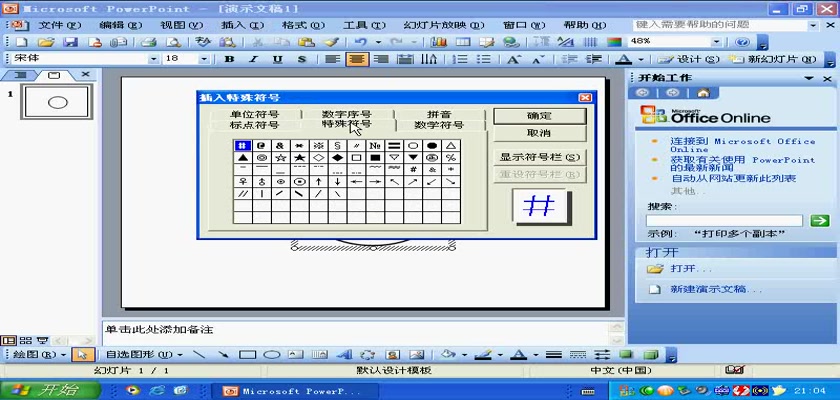This screenshot has height=400, width=840.
Task: Open fill color dropdown arrow in drawing toolbar
Action: tap(463, 354)
